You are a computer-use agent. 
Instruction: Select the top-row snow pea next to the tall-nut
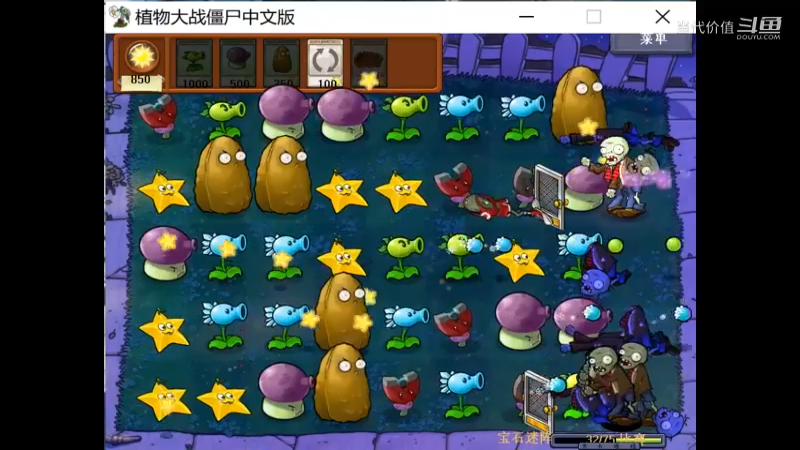tap(522, 118)
